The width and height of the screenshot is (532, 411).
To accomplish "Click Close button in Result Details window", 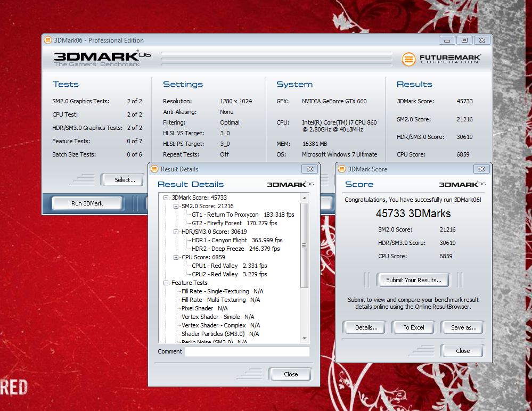I will 290,374.
